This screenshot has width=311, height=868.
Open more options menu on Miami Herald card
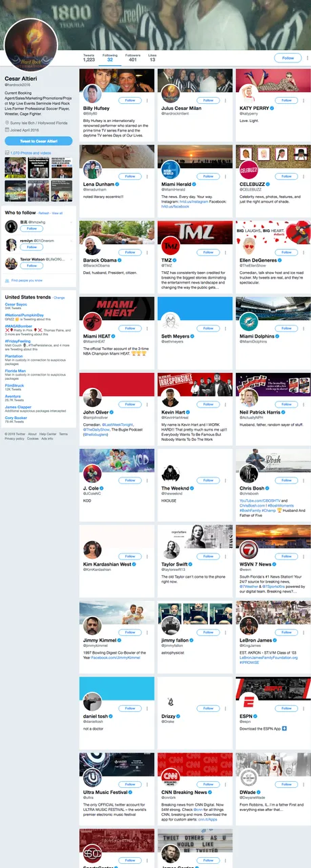coord(226,176)
